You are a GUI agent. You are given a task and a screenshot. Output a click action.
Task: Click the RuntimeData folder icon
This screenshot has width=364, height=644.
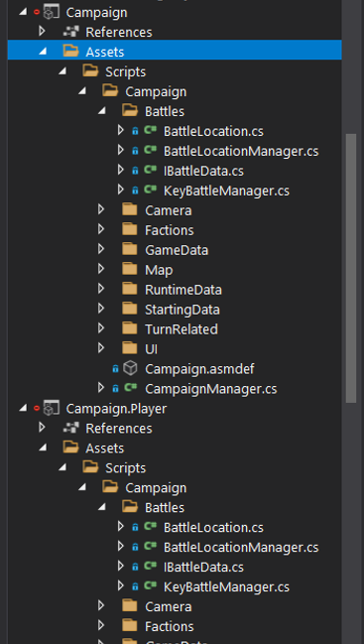point(130,289)
